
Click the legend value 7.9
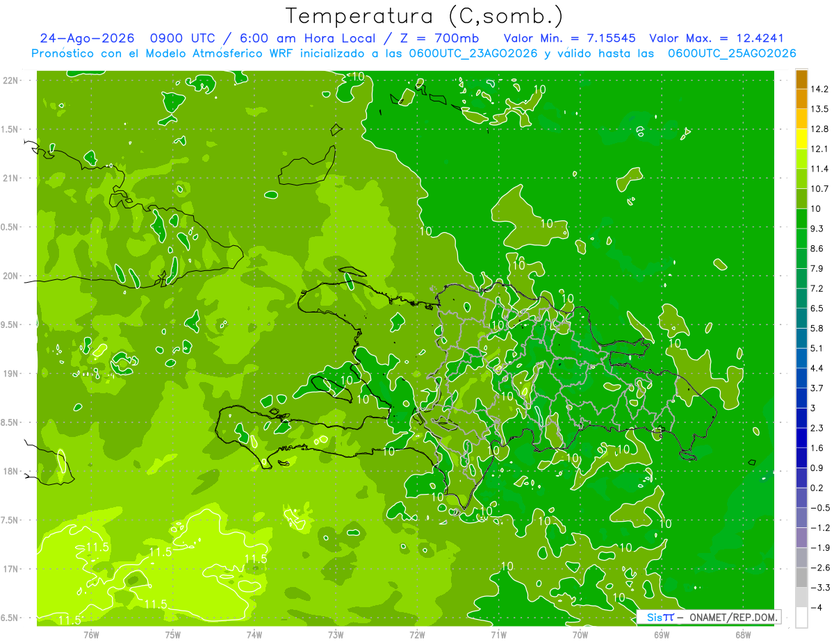pos(817,268)
